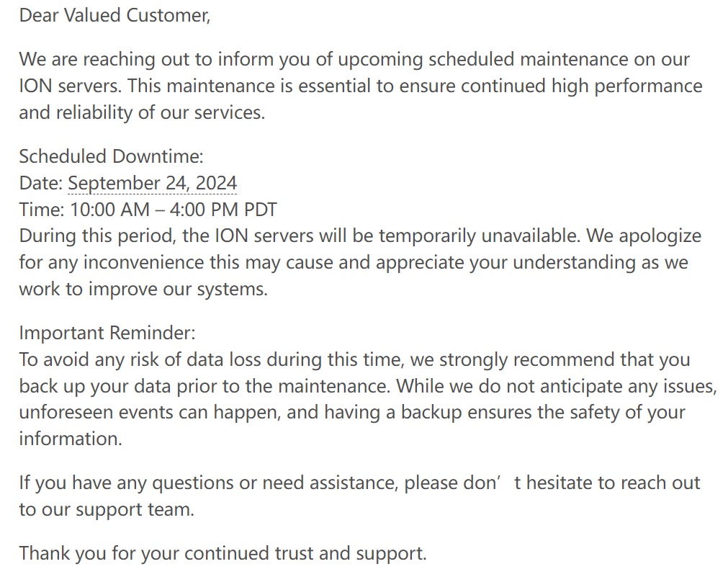Click the 'Time:' label in downtime section
Screen dimensions: 728x569
pyautogui.click(x=42, y=210)
